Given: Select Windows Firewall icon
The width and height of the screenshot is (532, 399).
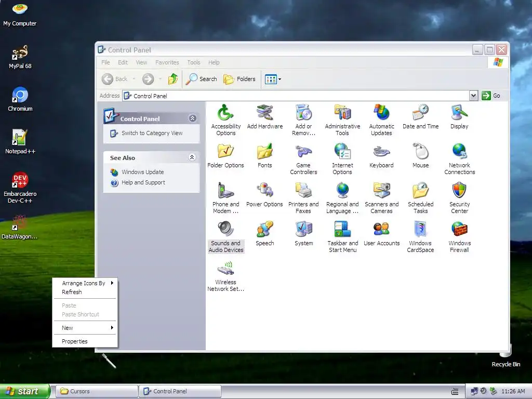Looking at the screenshot, I should click(x=459, y=237).
